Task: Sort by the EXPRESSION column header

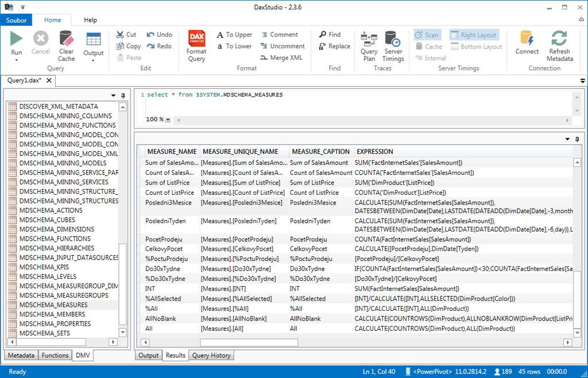Action: [375, 152]
